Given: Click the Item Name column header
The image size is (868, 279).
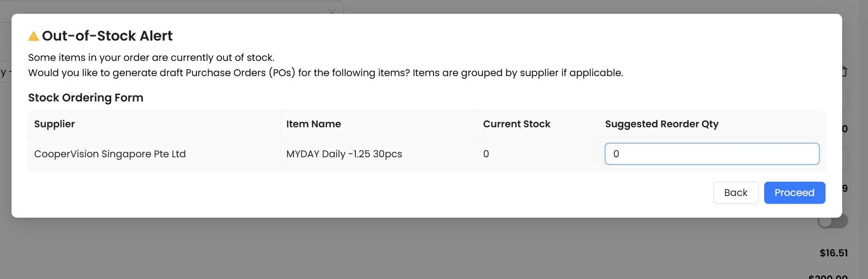Looking at the screenshot, I should pyautogui.click(x=313, y=124).
